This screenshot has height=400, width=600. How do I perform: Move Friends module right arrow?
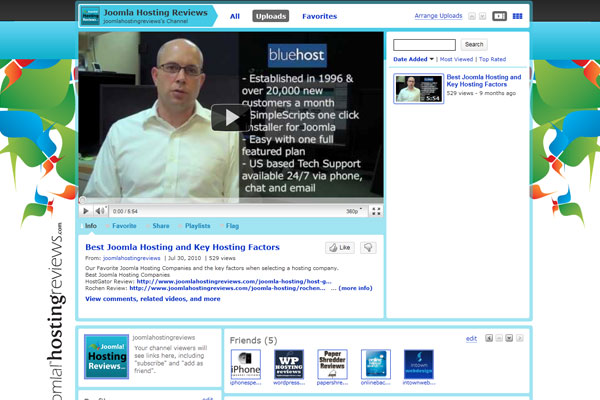pos(519,338)
